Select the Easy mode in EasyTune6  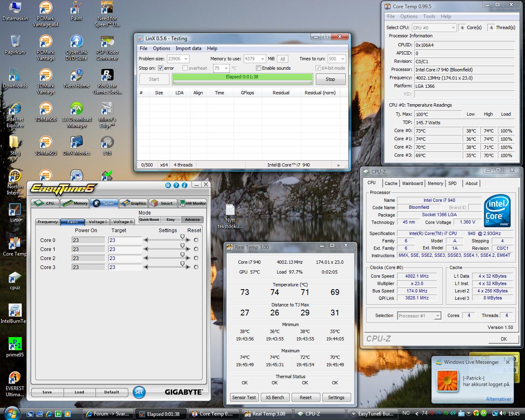point(171,219)
